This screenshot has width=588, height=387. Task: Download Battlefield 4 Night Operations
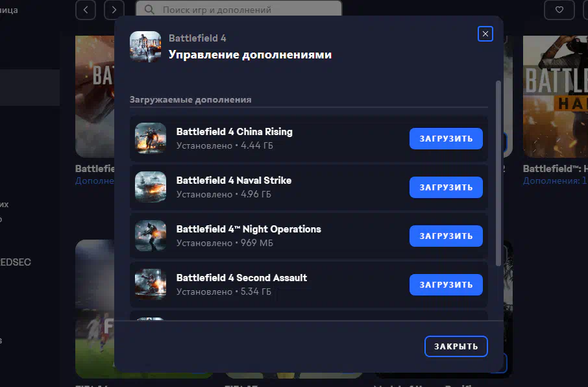446,236
